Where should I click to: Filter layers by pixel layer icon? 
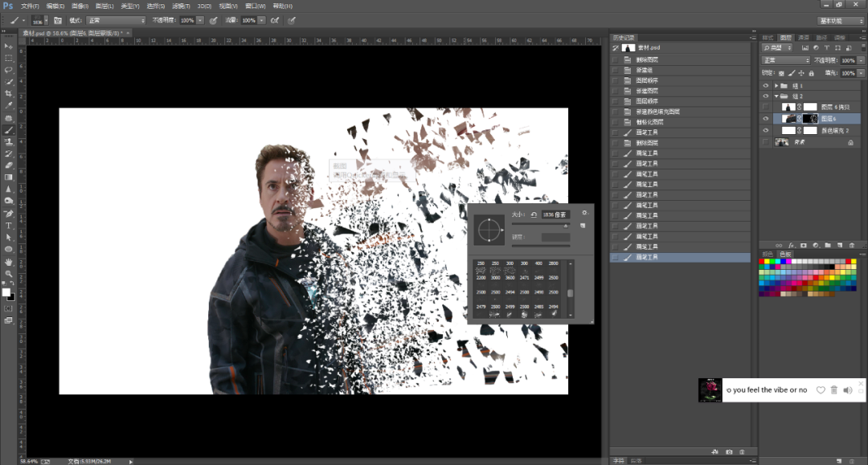(x=805, y=48)
